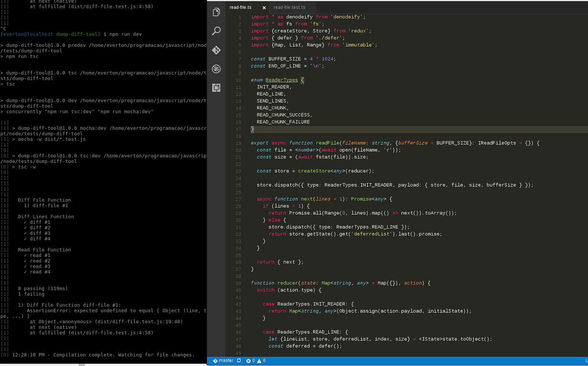This screenshot has height=366, width=588.
Task: Click the errors counter in the status bar
Action: [250, 360]
